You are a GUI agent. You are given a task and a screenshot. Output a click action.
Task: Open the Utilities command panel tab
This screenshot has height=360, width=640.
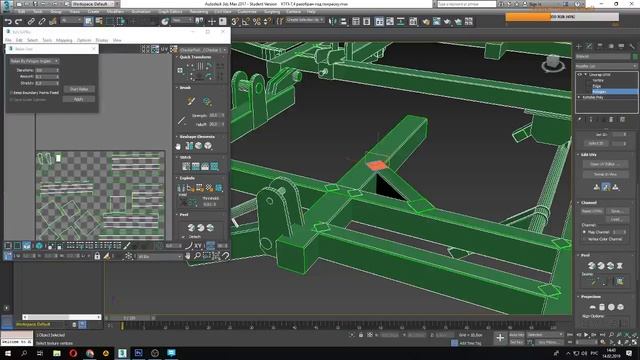[632, 46]
